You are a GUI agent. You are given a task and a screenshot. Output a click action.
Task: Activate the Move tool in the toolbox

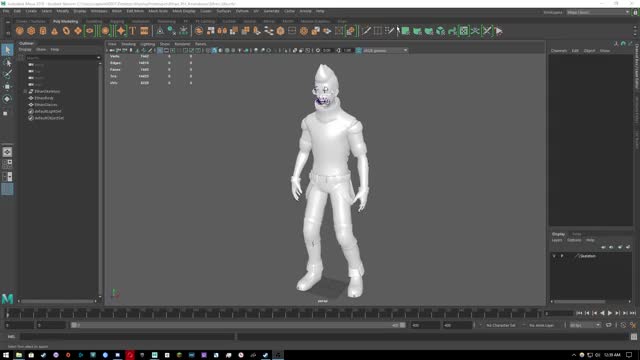tap(7, 87)
